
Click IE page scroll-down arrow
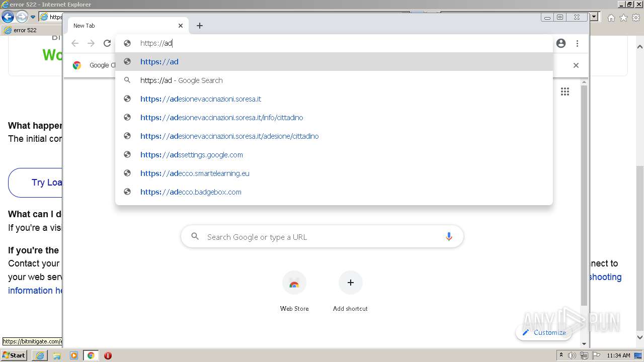(640, 338)
